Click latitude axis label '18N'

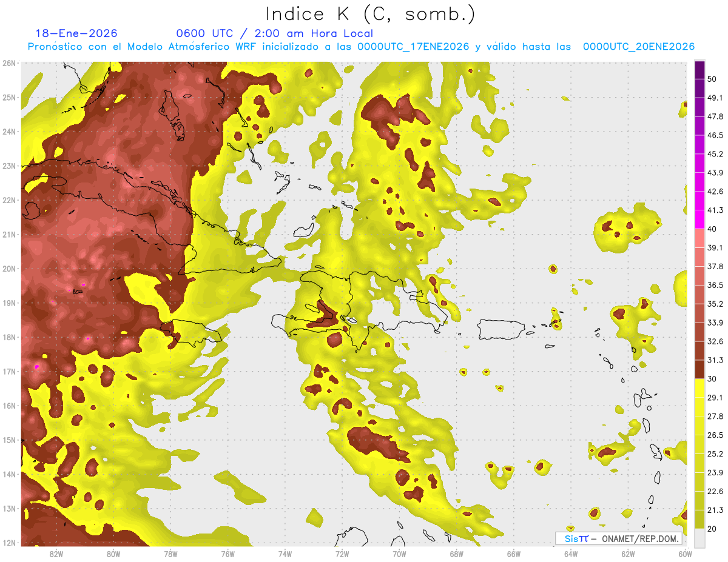coord(8,337)
